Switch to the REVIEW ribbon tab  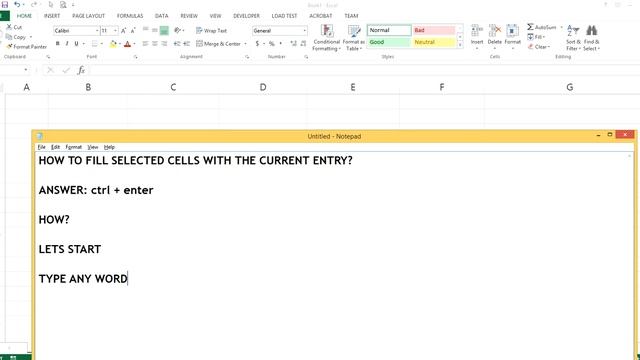[x=189, y=16]
